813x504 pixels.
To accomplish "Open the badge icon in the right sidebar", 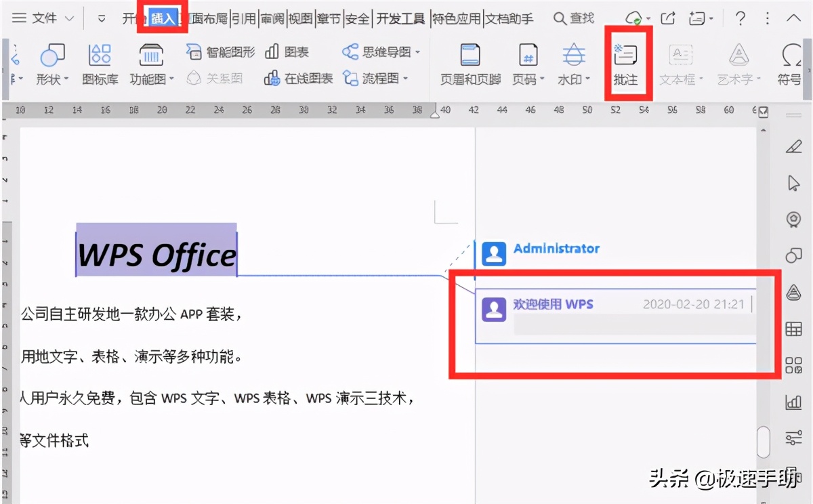I will click(793, 219).
